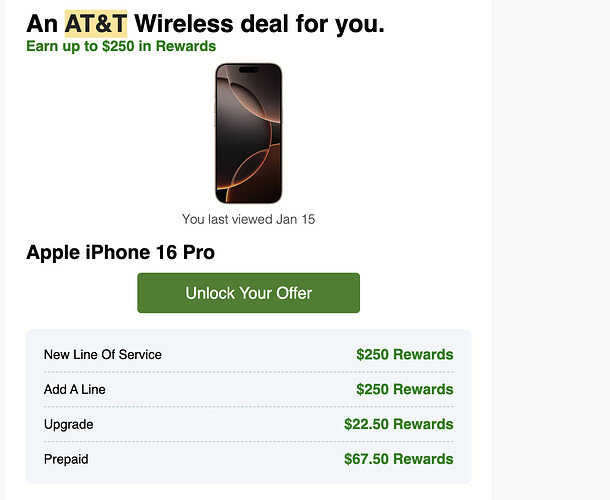Click the orange swirl on the phone wallpaper

tap(249, 171)
